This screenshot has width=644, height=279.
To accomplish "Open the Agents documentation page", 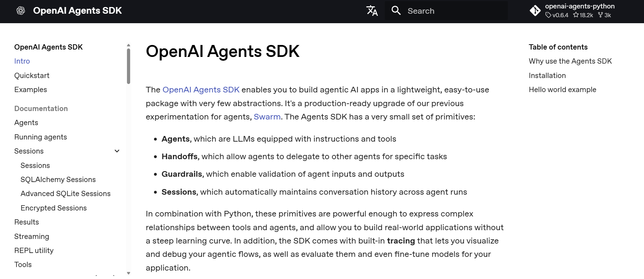I will tap(26, 123).
